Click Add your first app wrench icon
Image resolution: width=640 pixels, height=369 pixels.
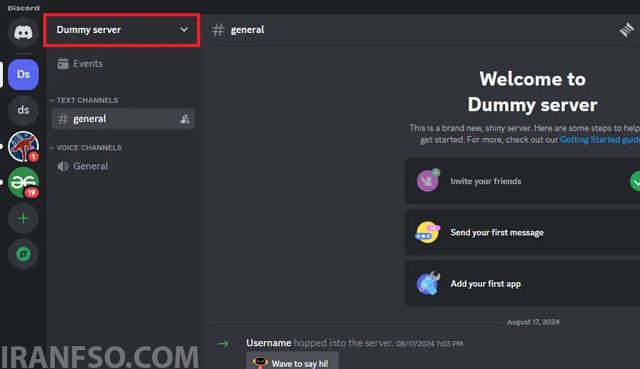(x=428, y=283)
